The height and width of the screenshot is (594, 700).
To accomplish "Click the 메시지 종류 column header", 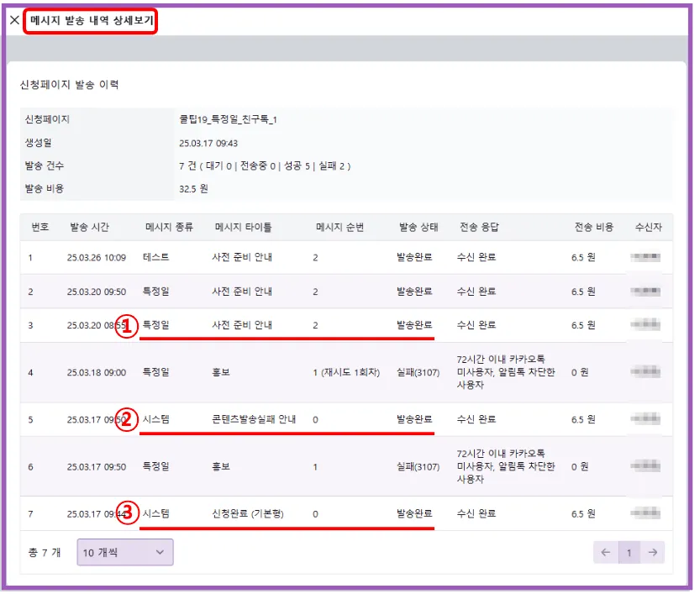I will pos(169,227).
